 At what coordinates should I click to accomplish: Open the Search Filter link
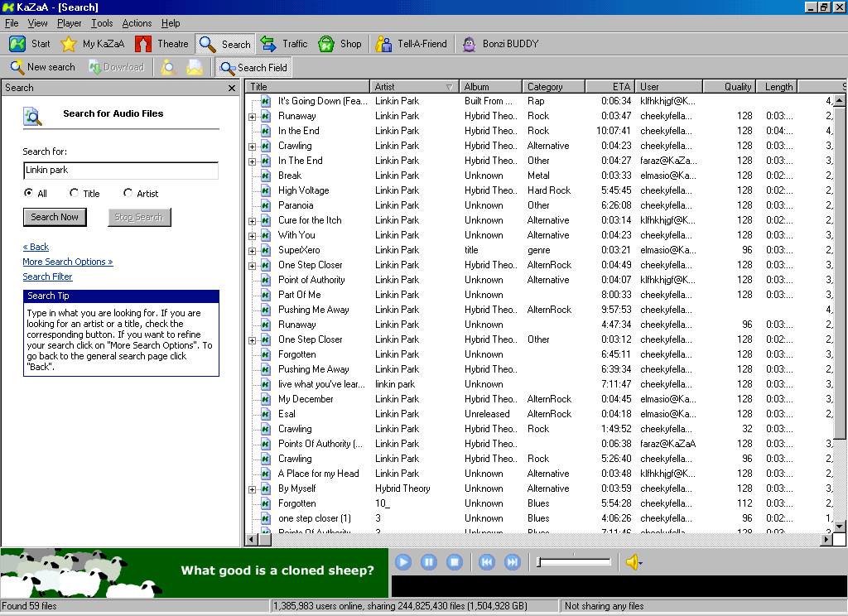47,277
